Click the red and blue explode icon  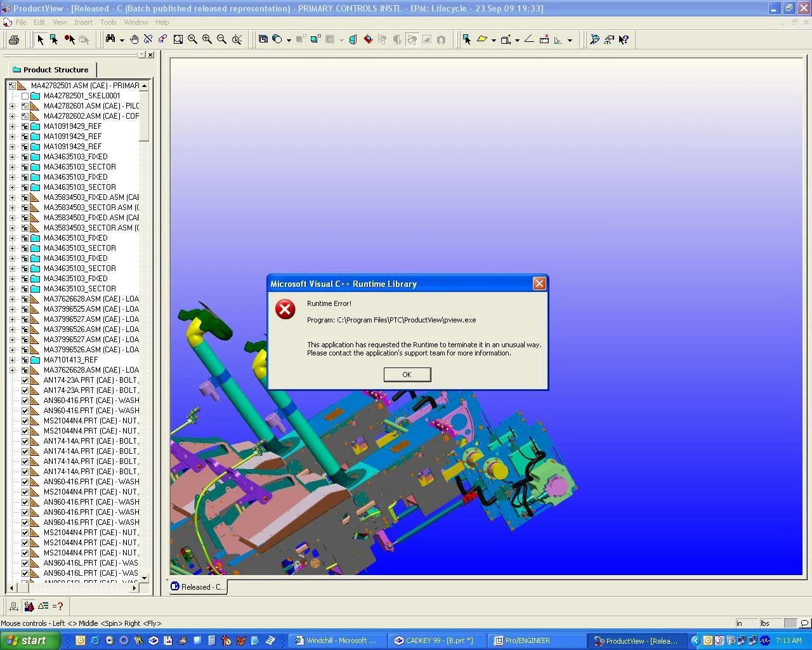tap(368, 39)
